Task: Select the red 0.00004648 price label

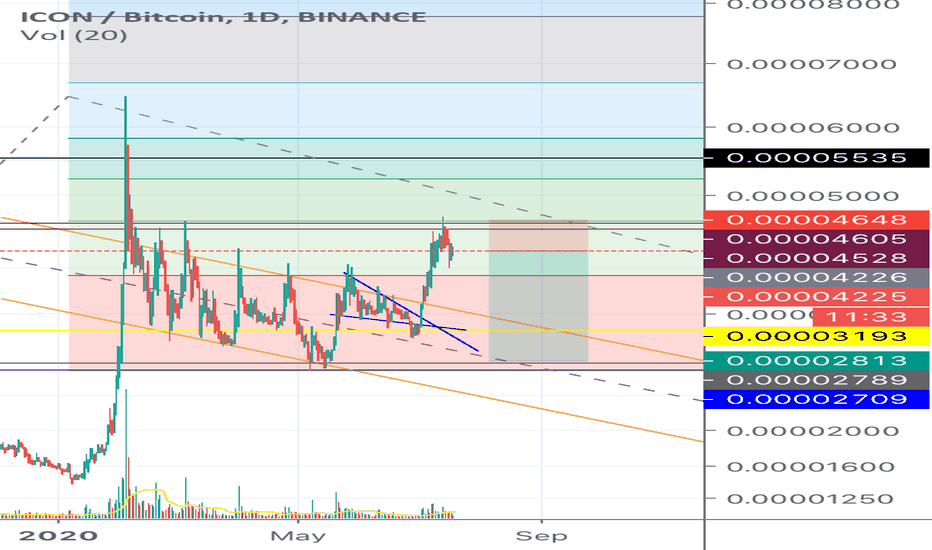Action: point(816,220)
